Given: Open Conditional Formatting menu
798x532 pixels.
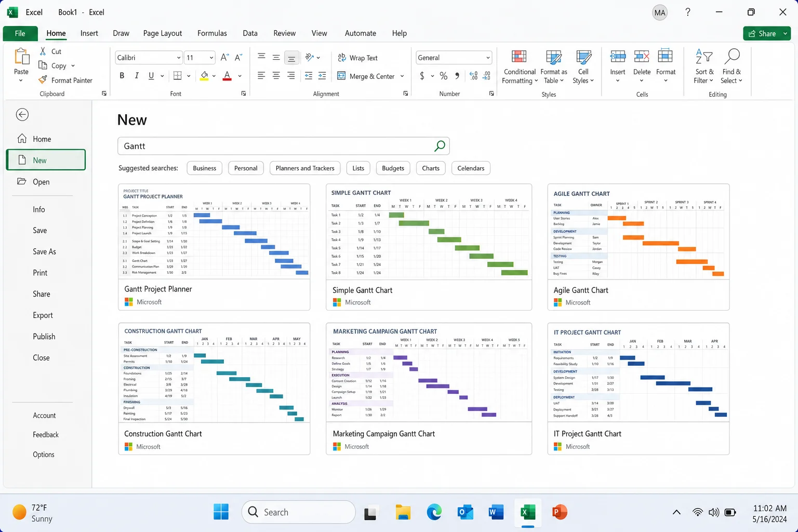Looking at the screenshot, I should [x=520, y=66].
